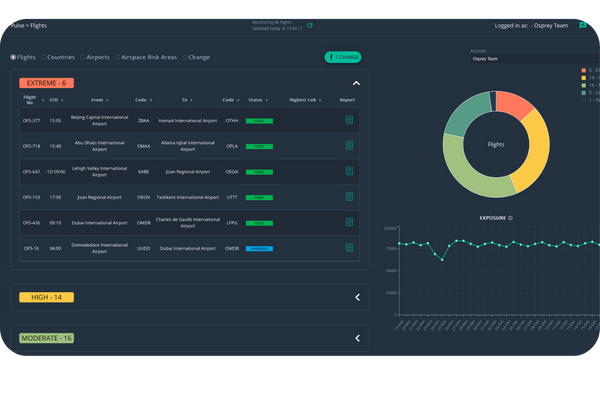Select the Airports radio button
Image resolution: width=600 pixels, height=400 pixels.
[83, 57]
